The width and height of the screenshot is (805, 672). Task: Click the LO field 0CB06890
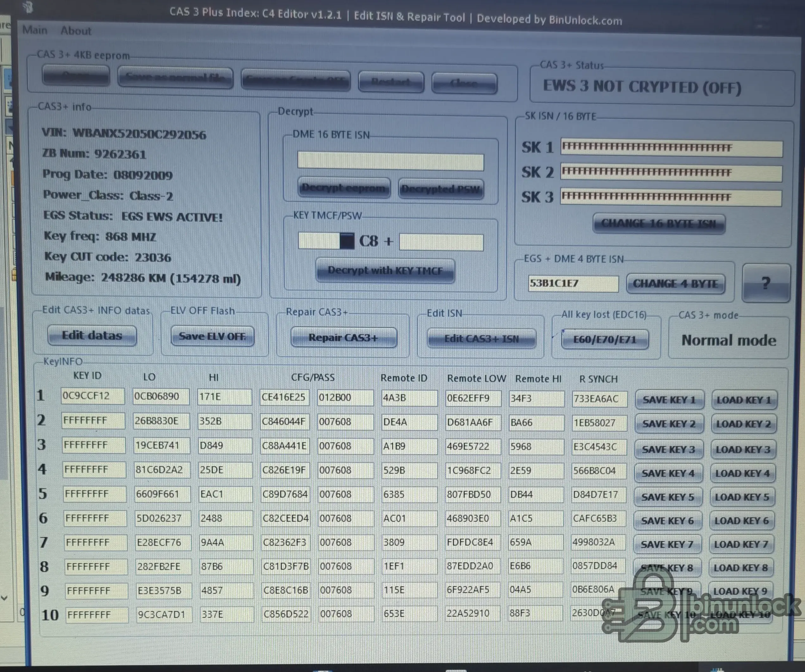pyautogui.click(x=161, y=397)
